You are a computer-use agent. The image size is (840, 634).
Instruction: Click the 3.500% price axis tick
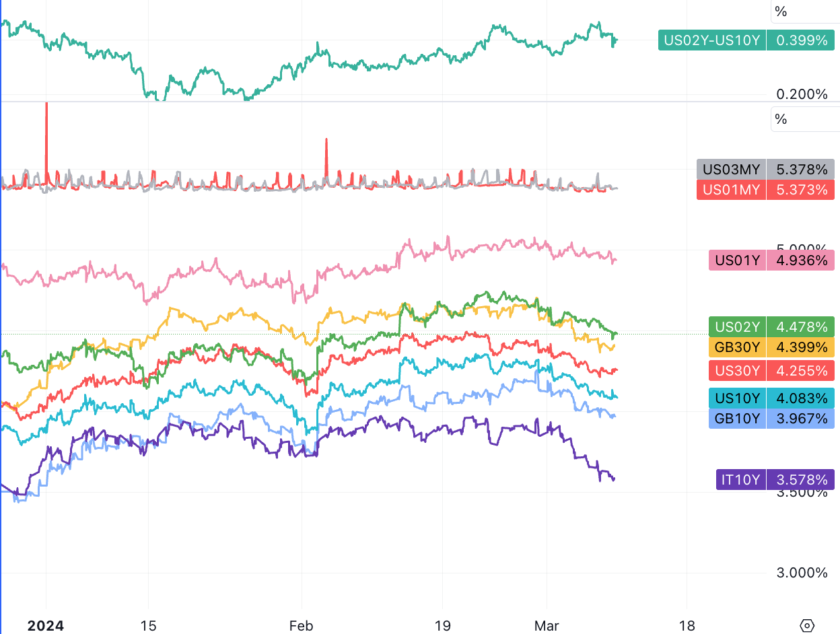pyautogui.click(x=802, y=493)
